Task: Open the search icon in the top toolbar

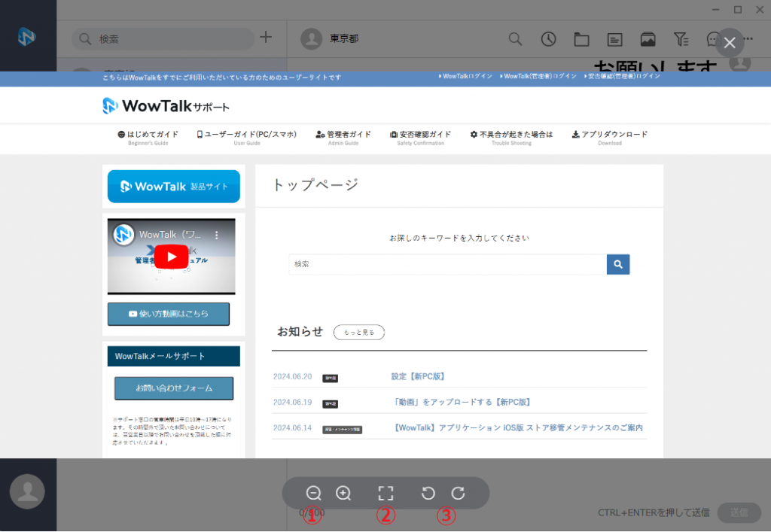Action: point(515,39)
